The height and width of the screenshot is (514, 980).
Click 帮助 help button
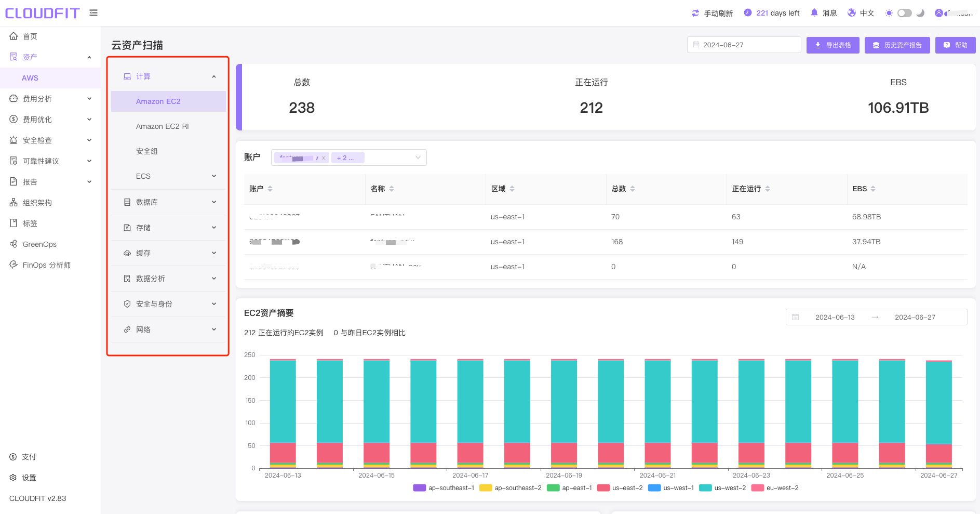pos(955,45)
